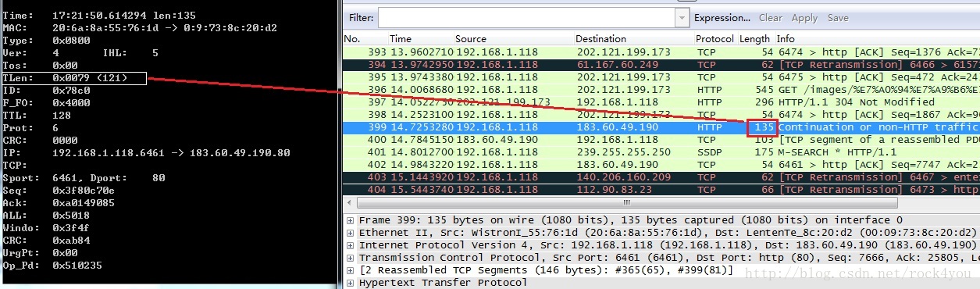This screenshot has height=289, width=980.
Task: Select packet number 398 row
Action: 661,114
